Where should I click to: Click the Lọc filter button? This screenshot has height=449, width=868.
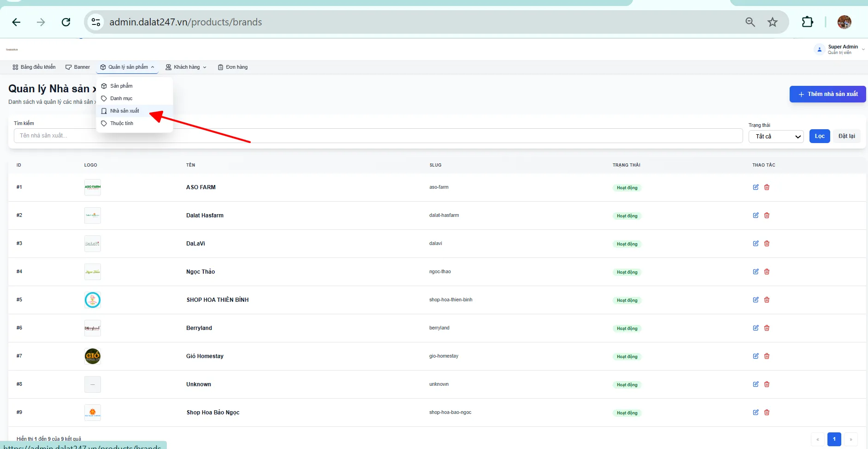point(820,136)
